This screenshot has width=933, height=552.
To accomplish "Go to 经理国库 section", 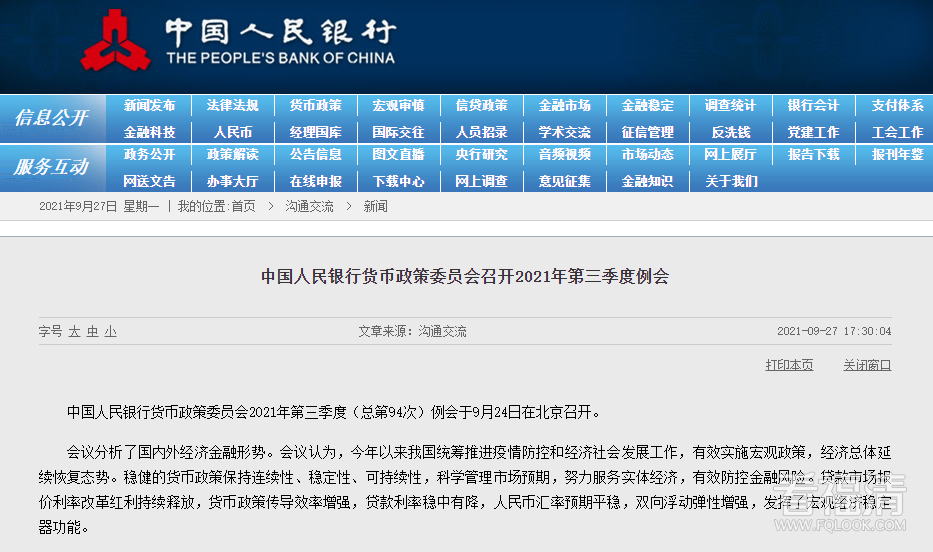I will click(315, 132).
